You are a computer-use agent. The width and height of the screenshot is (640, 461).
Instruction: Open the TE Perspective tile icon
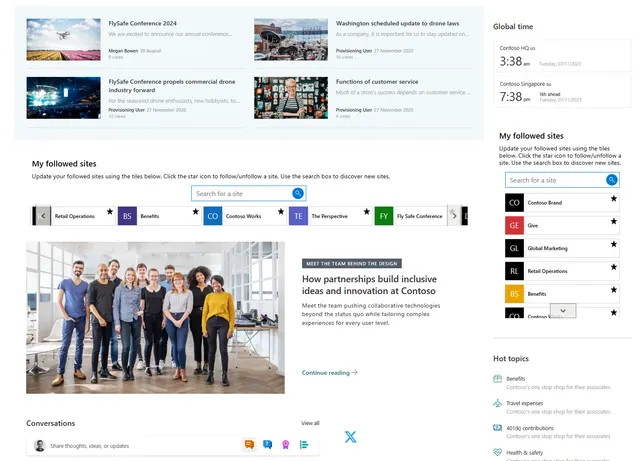pyautogui.click(x=298, y=216)
